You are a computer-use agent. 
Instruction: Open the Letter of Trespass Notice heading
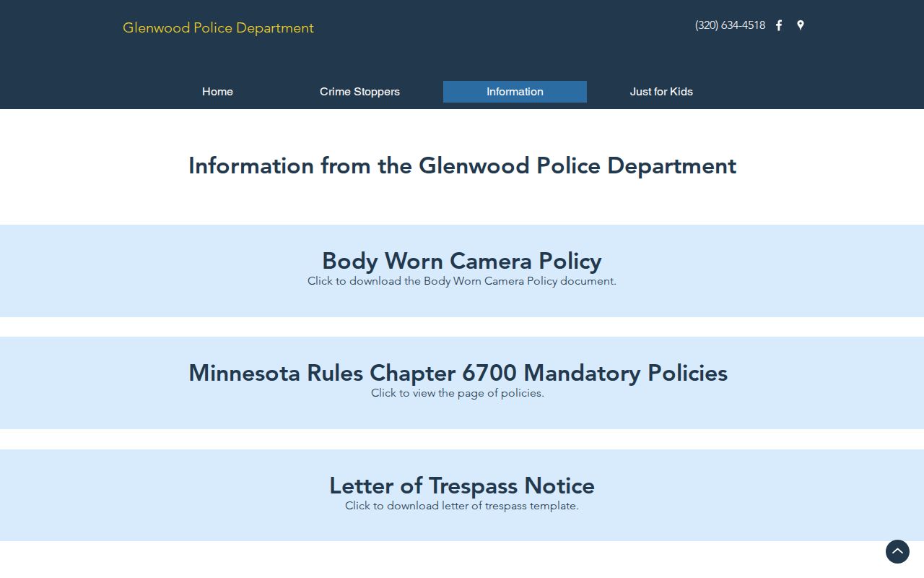(462, 486)
